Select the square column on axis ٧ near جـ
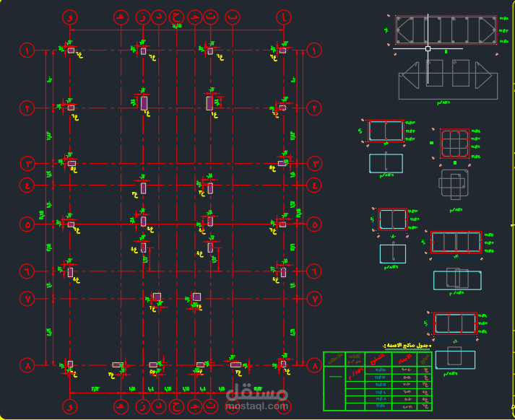The image size is (515, 420). [196, 297]
